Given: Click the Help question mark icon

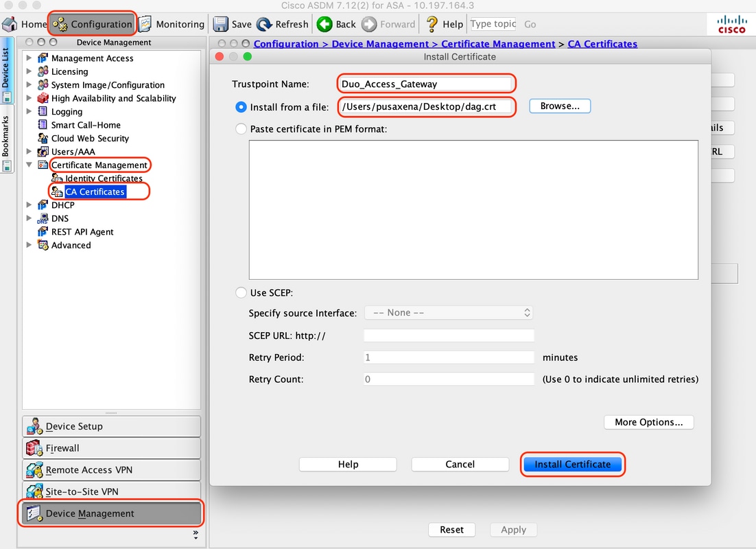Looking at the screenshot, I should 432,24.
